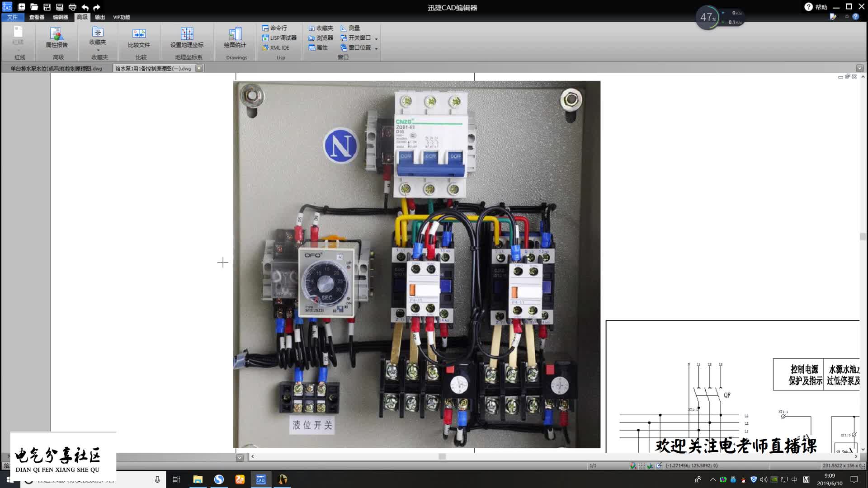Toggle snap icon in status bar
Screen dimensions: 868x488
(x=633, y=465)
